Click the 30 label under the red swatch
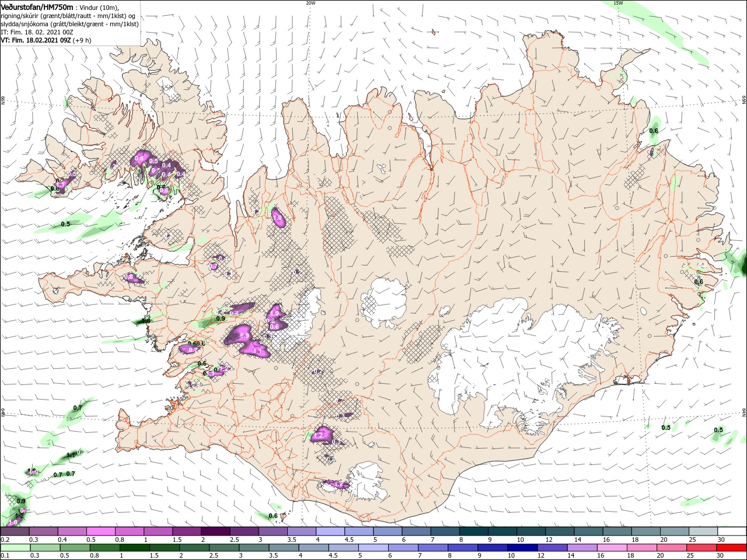This screenshot has width=747, height=560. (721, 556)
